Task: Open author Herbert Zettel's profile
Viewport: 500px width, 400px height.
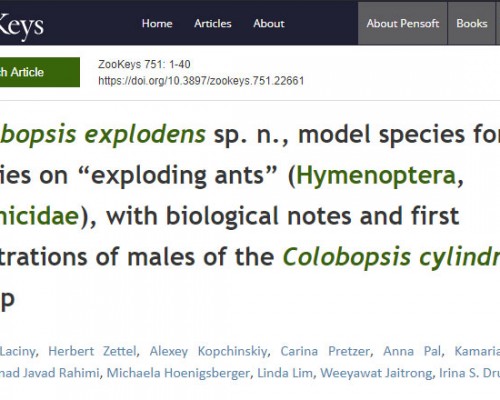Action: (93, 351)
